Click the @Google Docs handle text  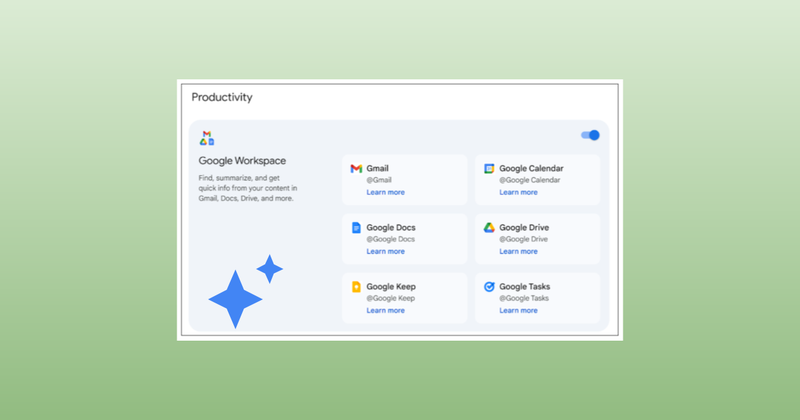click(390, 239)
